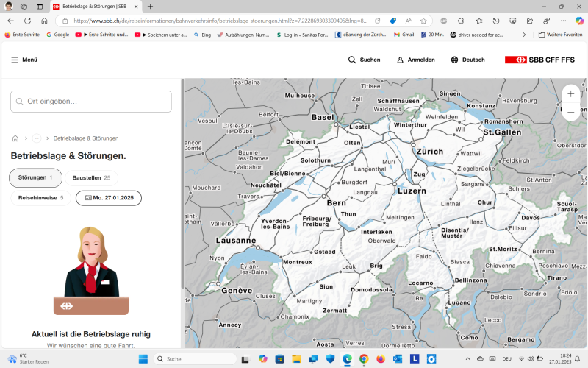The image size is (588, 368).
Task: Click the shopping tag icon in address bar
Action: click(393, 21)
